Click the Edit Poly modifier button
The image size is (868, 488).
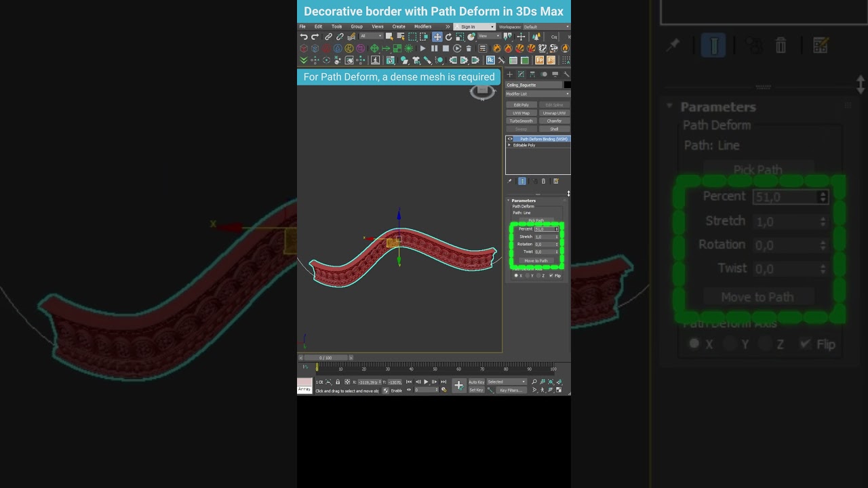(521, 105)
